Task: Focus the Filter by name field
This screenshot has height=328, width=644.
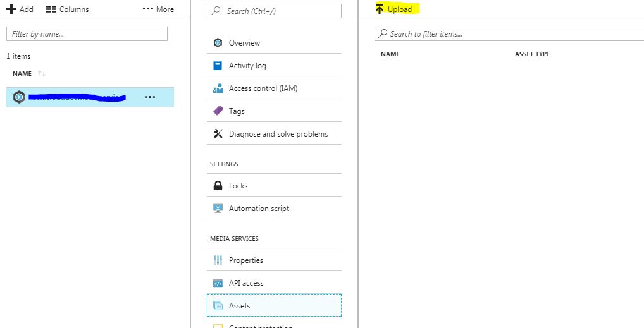Action: pos(87,33)
